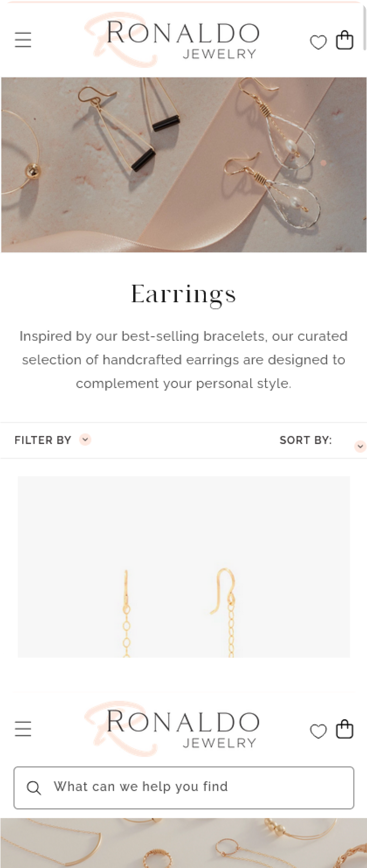Open the Sort By dropdown arrow

tap(360, 446)
